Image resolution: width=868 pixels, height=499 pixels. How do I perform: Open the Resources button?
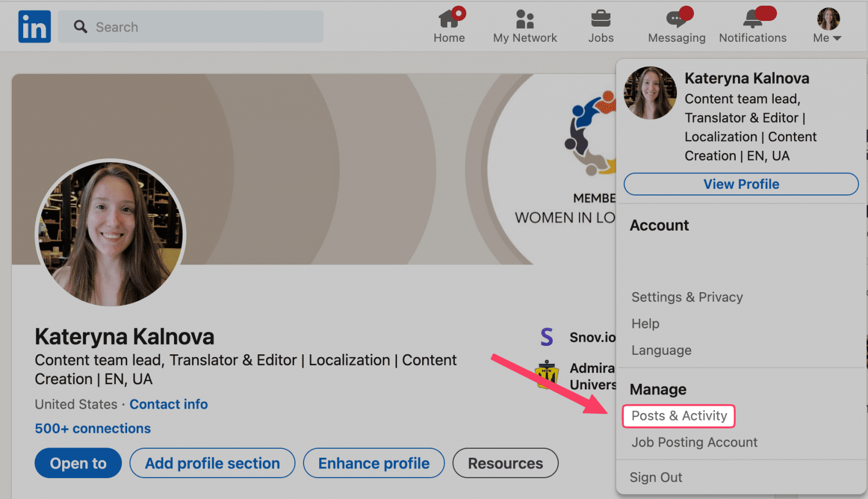(x=505, y=463)
